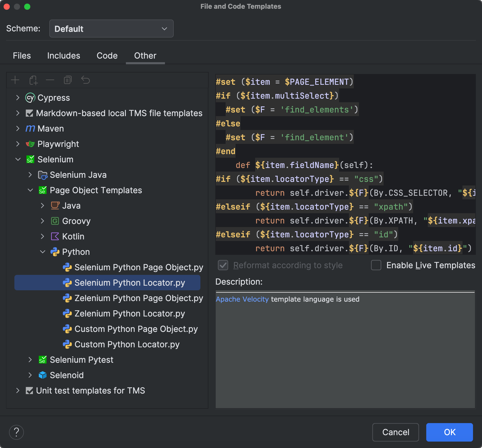Select the Cypress icon in the tree
The image size is (482, 448).
click(30, 98)
